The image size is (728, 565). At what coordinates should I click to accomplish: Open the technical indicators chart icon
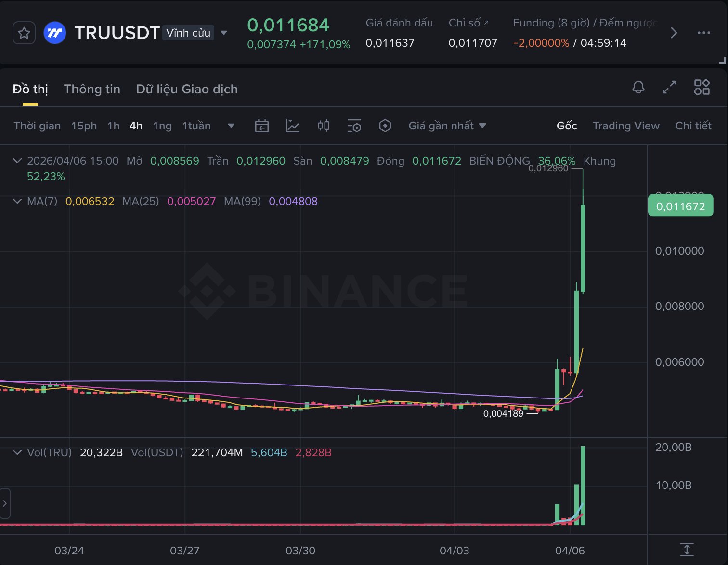point(293,126)
